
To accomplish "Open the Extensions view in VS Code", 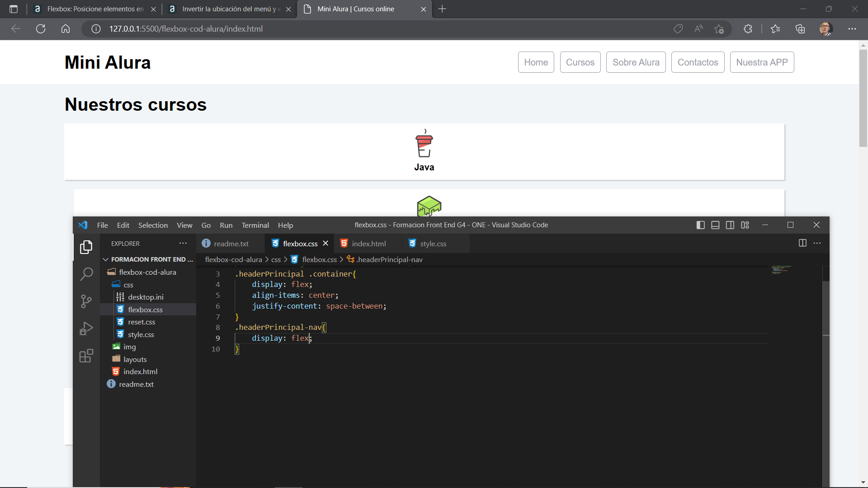I will (86, 356).
